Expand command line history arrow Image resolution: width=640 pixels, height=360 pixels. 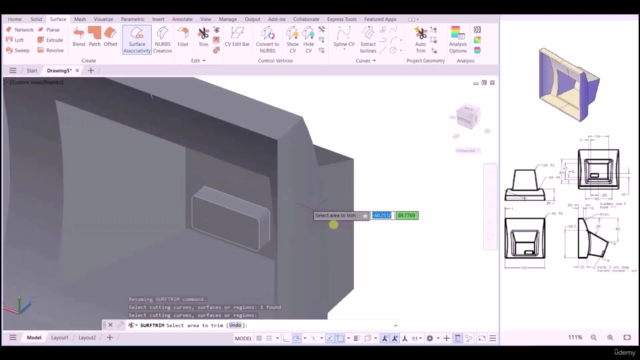coord(395,325)
